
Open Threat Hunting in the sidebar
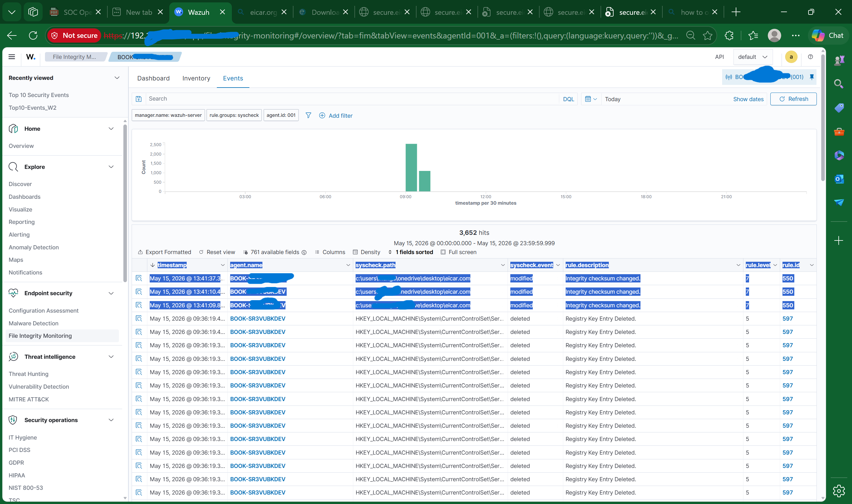pos(28,374)
